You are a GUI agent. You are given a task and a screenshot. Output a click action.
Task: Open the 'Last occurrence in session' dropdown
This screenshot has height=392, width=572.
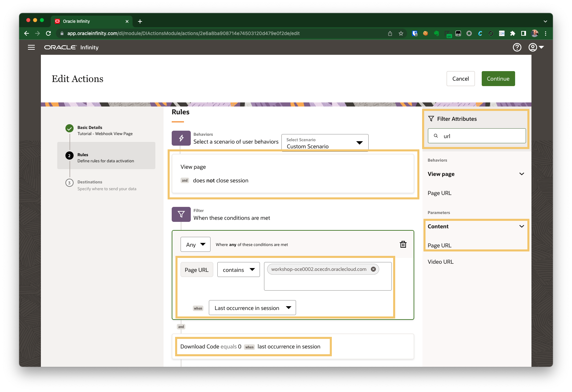252,308
